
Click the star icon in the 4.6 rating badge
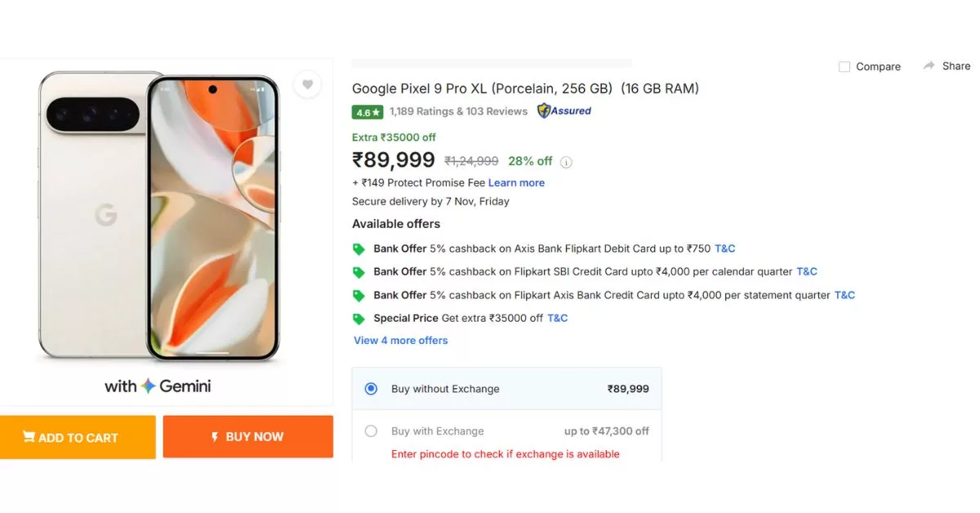(x=374, y=110)
